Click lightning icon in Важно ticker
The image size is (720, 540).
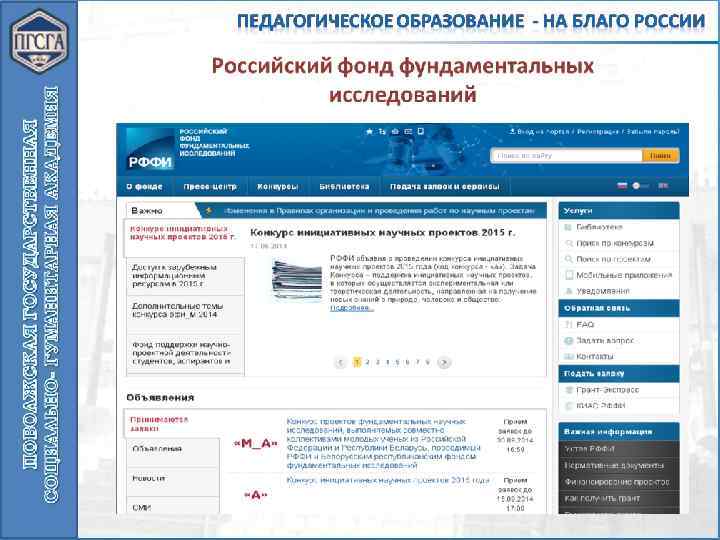tap(209, 211)
